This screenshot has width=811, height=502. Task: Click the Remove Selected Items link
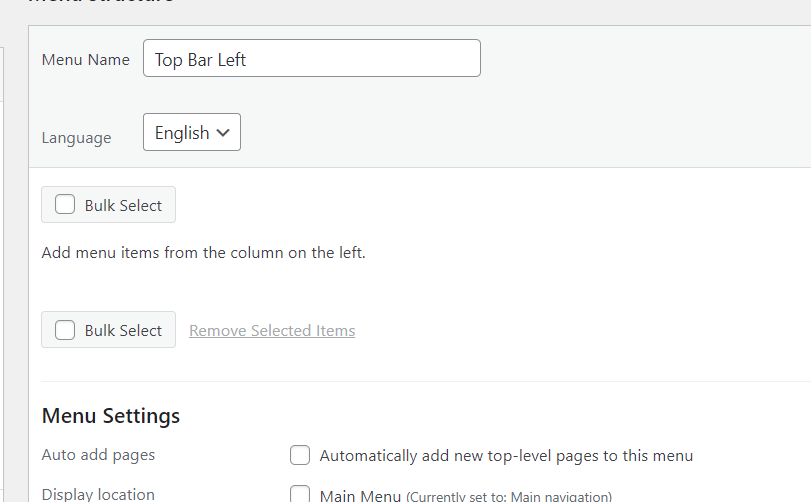coord(272,331)
